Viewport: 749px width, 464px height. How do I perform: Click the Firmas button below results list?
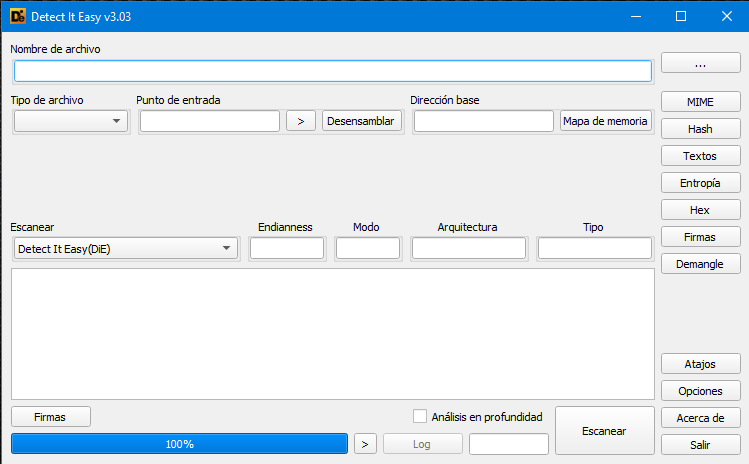pyautogui.click(x=51, y=417)
